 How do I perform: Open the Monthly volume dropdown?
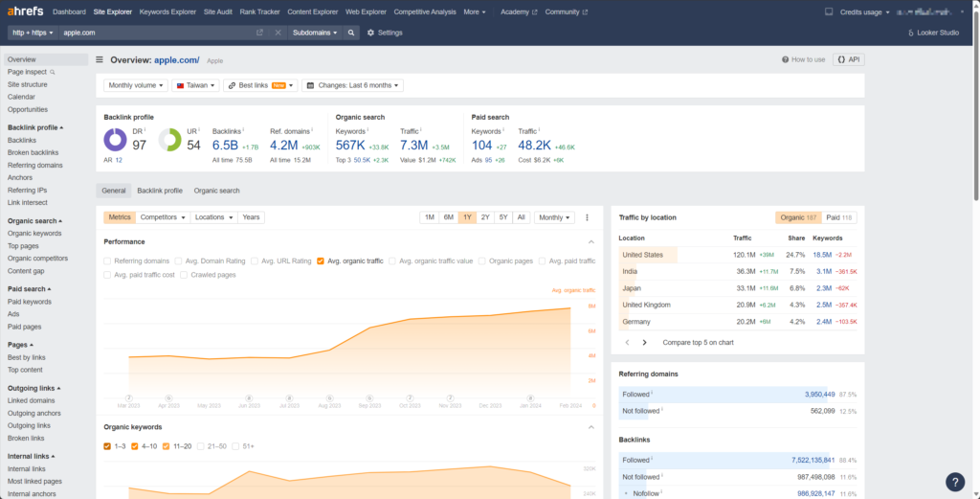tap(136, 85)
